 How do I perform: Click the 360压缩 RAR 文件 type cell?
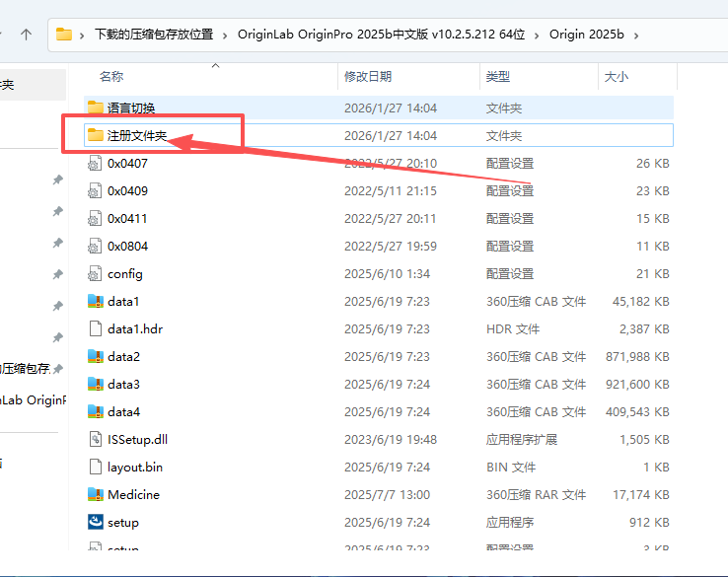[536, 495]
